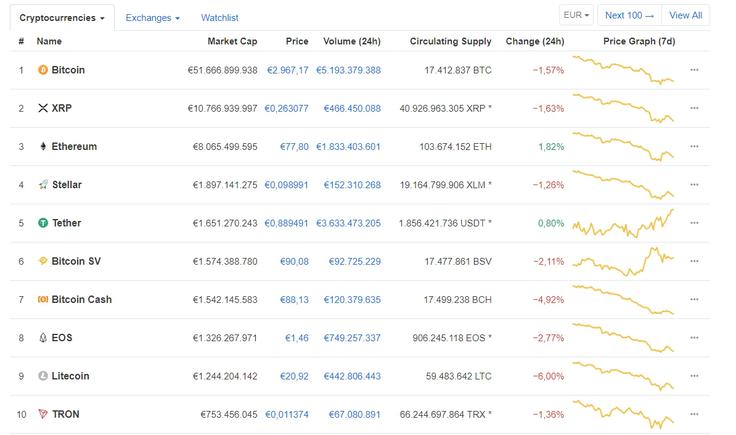
Task: Open the Bitcoin Cash name link
Action: 82,299
